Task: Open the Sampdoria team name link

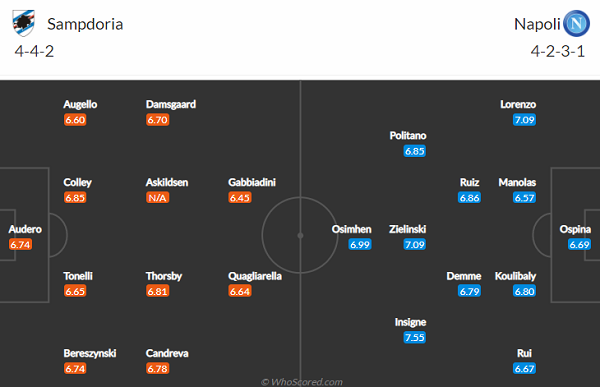Action: point(85,24)
